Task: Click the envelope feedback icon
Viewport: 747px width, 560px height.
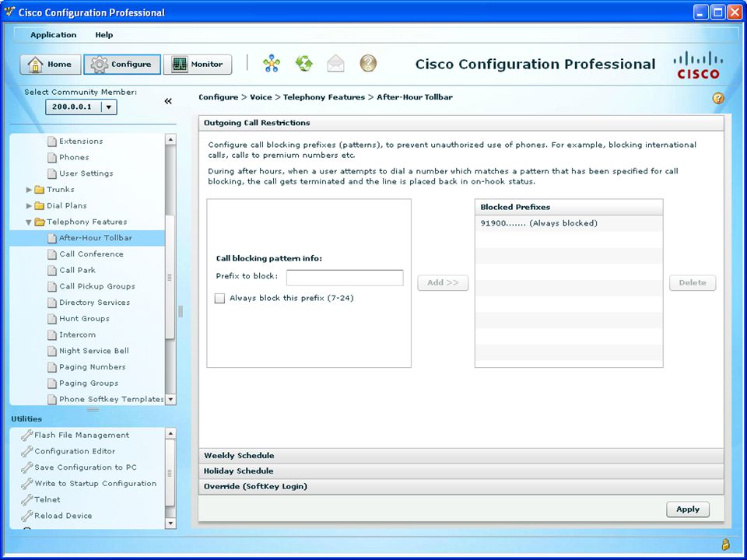Action: click(x=336, y=63)
